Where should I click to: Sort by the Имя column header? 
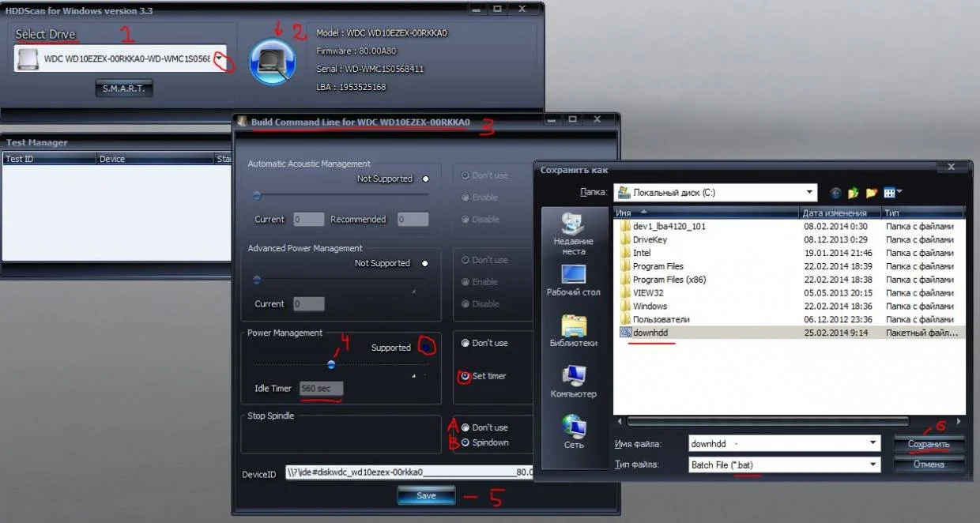pyautogui.click(x=706, y=213)
